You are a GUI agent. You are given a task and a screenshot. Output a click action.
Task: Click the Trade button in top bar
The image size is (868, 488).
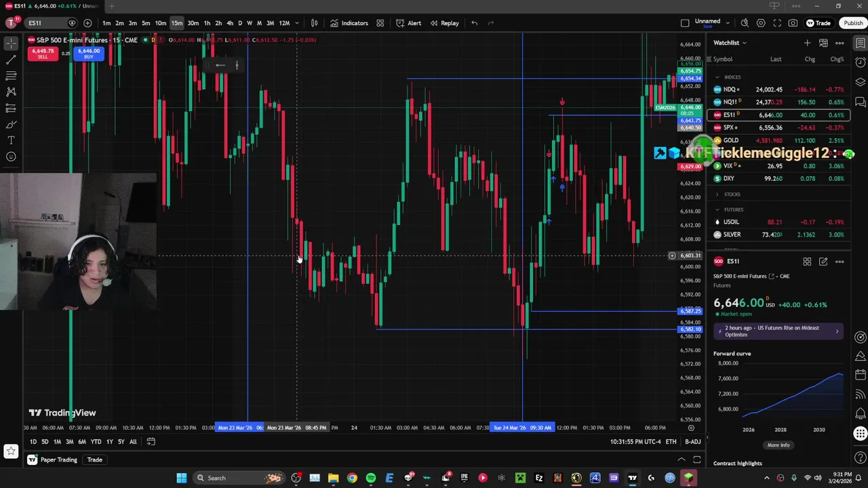click(x=818, y=23)
